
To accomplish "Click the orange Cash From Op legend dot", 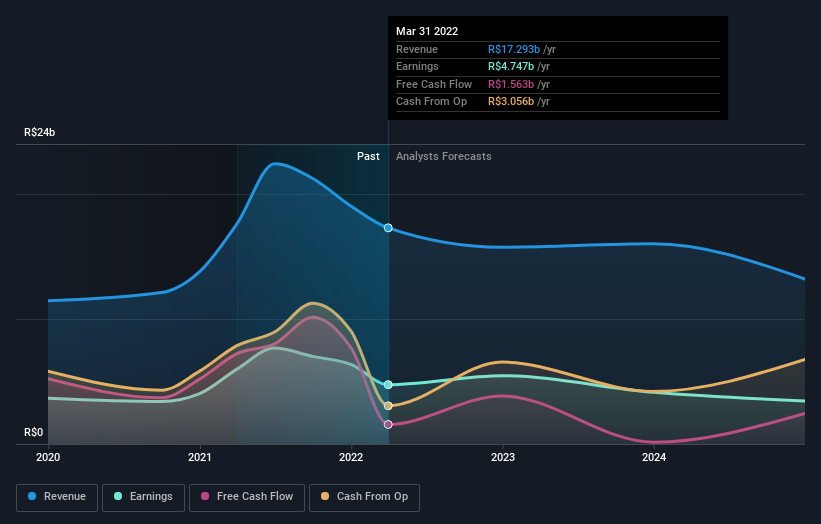I will (325, 496).
